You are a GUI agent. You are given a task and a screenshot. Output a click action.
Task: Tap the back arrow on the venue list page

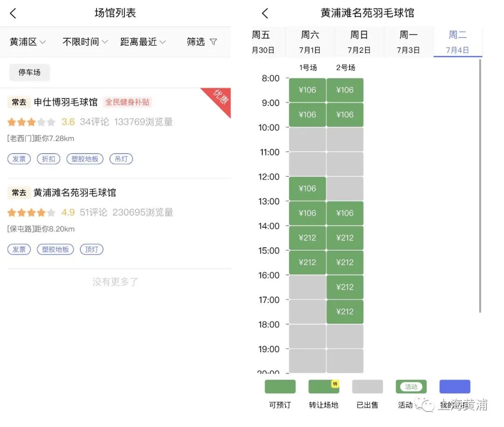(13, 13)
